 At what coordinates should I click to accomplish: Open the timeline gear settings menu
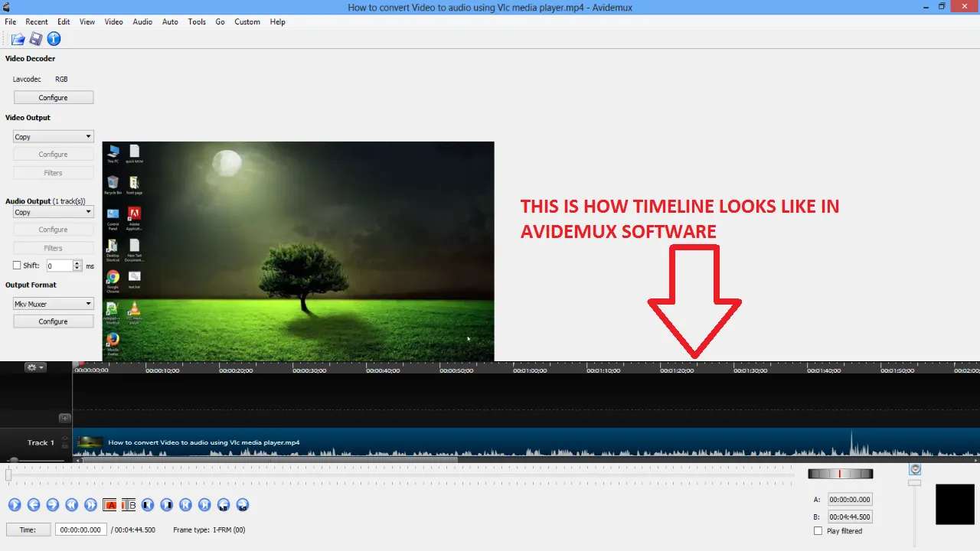pos(36,367)
